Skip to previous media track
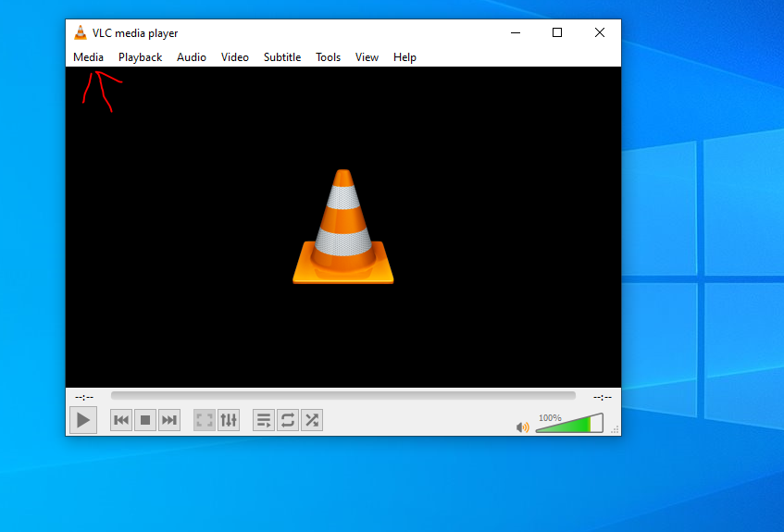This screenshot has width=784, height=532. 121,420
